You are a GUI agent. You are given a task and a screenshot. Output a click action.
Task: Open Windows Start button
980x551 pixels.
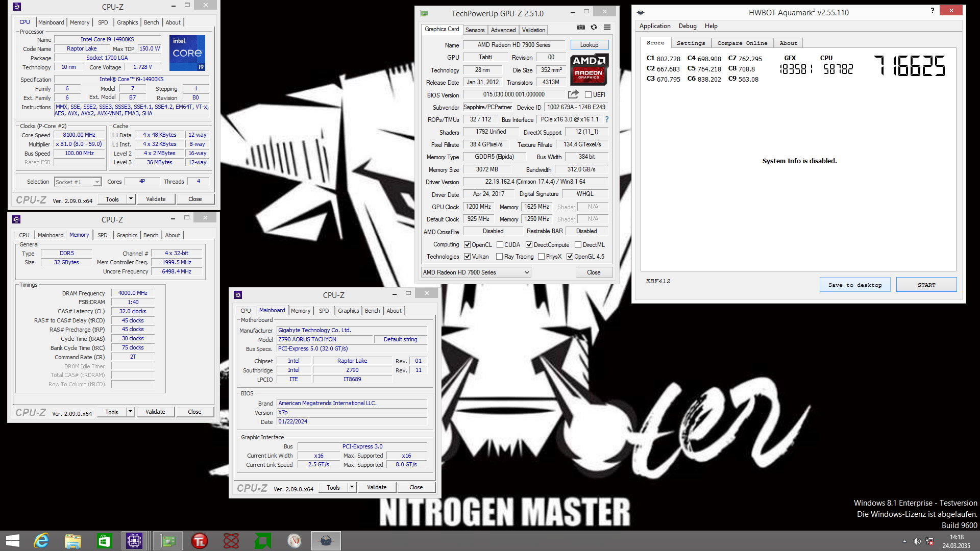[13, 541]
